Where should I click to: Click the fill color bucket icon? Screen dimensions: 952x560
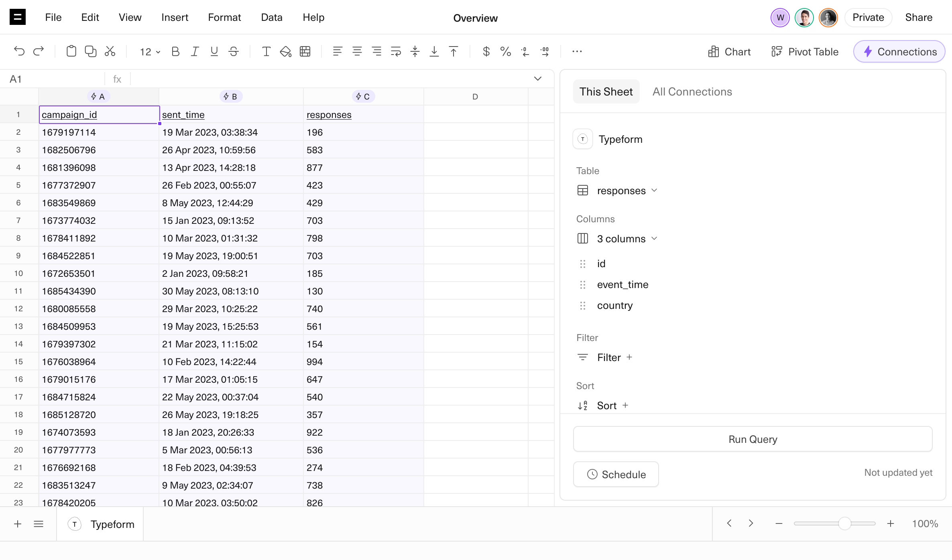(285, 51)
